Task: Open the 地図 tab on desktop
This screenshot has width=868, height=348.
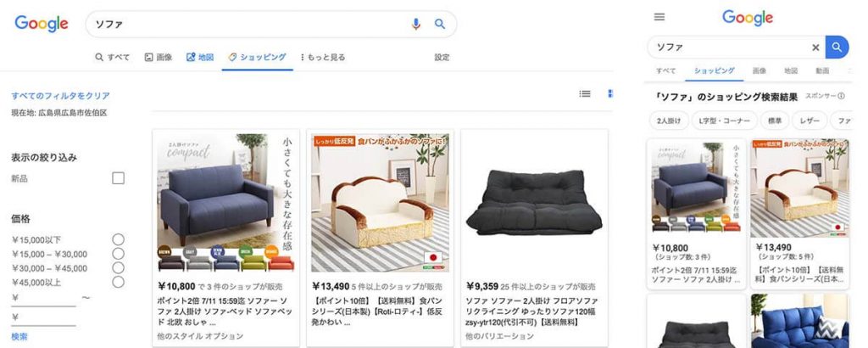Action: click(200, 57)
